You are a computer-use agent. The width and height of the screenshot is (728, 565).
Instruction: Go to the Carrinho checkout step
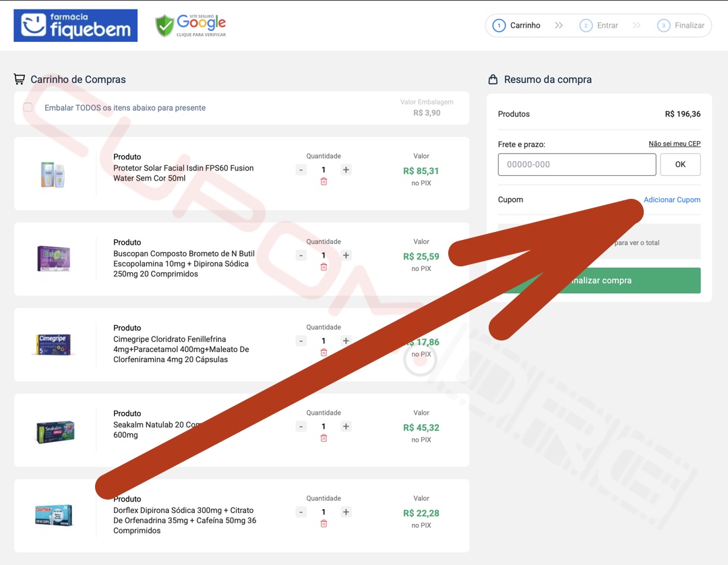coord(516,26)
